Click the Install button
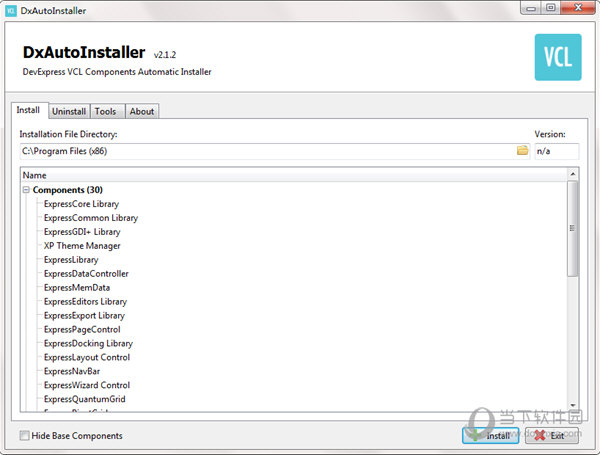The width and height of the screenshot is (600, 455). [491, 435]
